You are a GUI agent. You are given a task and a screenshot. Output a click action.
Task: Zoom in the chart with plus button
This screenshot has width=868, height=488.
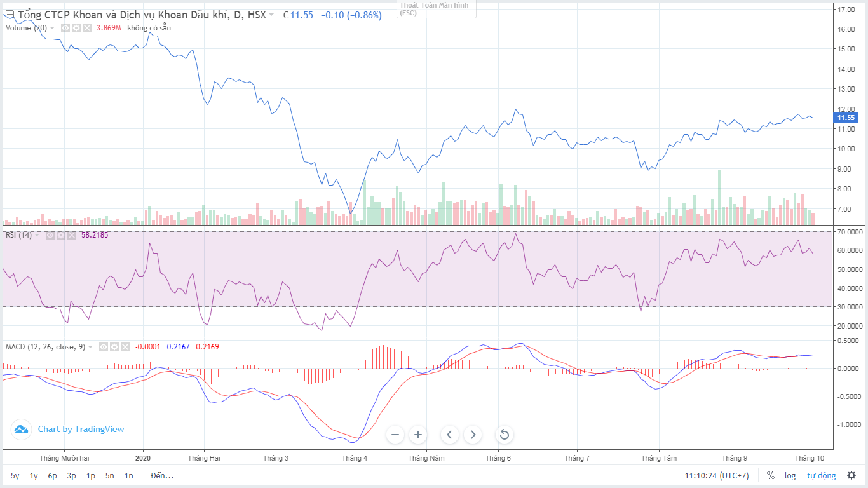tap(418, 435)
